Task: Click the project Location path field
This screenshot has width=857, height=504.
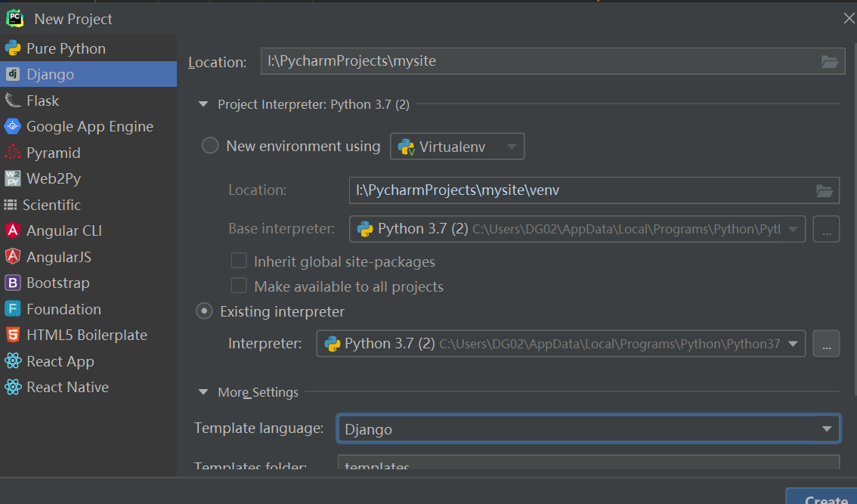Action: tap(552, 61)
